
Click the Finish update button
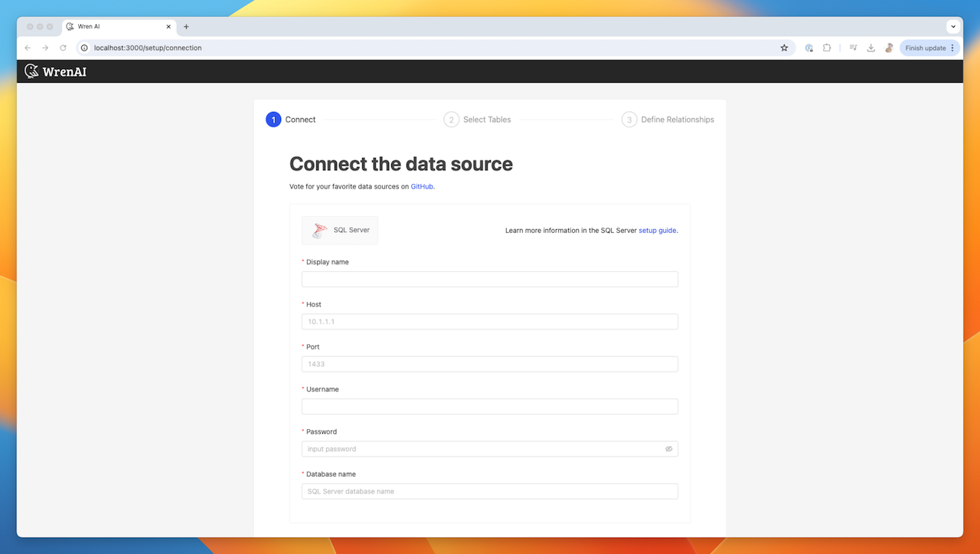929,48
